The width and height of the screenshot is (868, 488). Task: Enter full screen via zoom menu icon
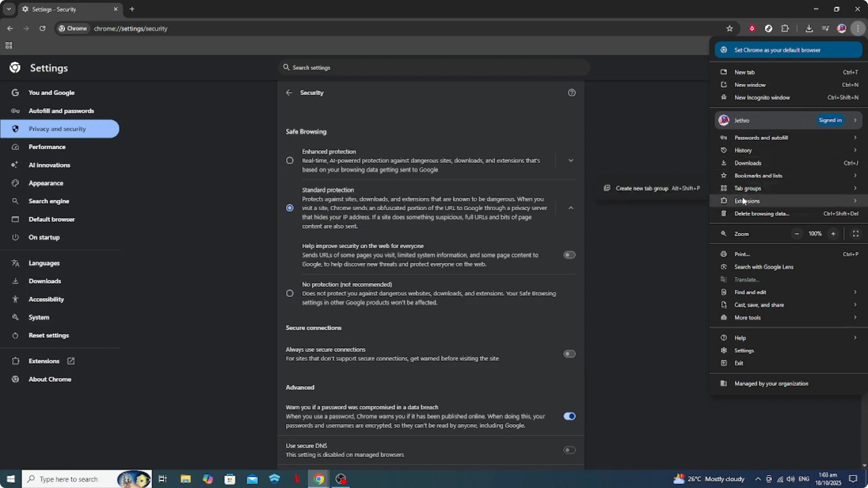[x=856, y=233]
